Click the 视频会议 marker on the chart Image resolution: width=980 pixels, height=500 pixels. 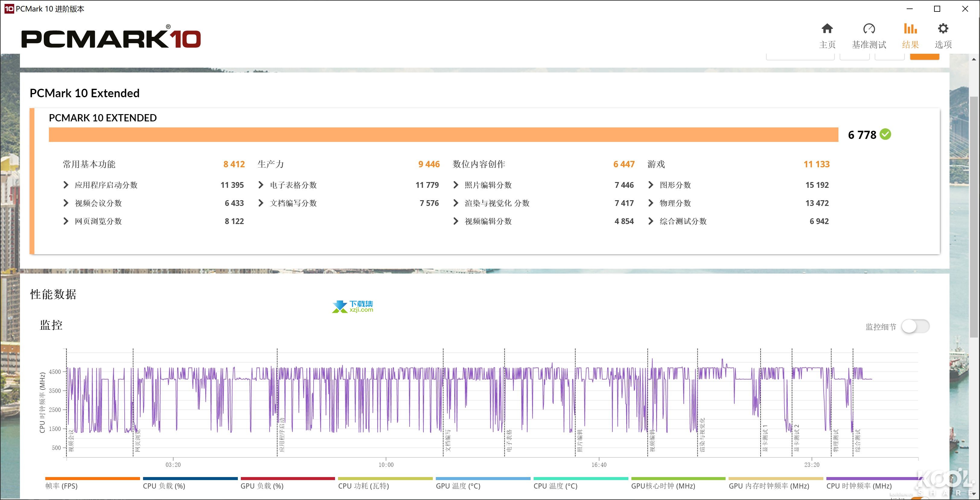point(71,441)
